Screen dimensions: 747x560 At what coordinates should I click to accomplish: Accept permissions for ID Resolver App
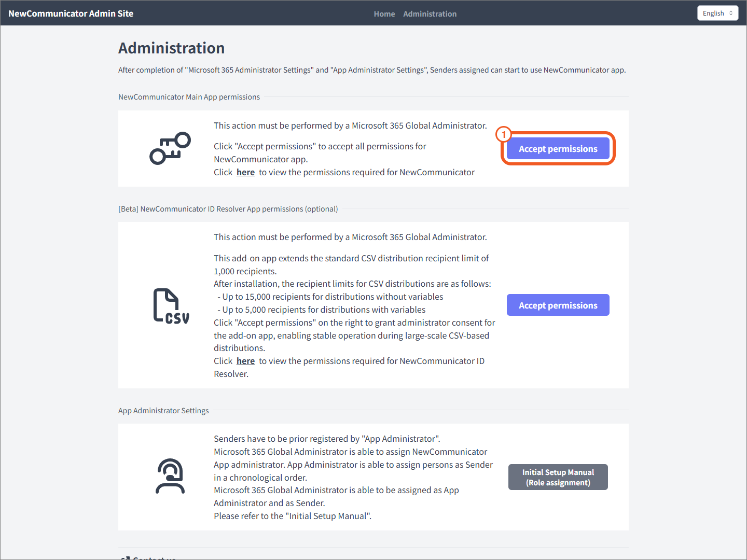coord(558,305)
